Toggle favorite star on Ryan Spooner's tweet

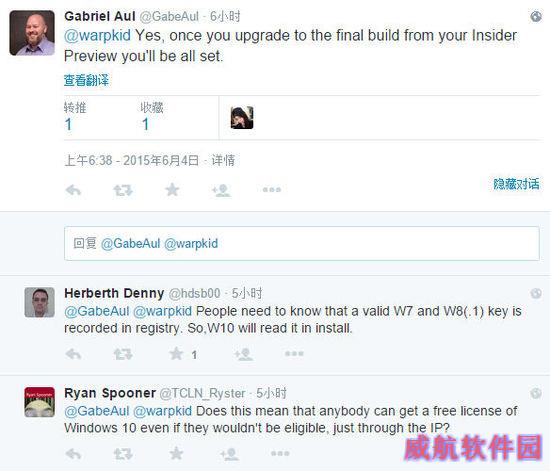point(176,453)
